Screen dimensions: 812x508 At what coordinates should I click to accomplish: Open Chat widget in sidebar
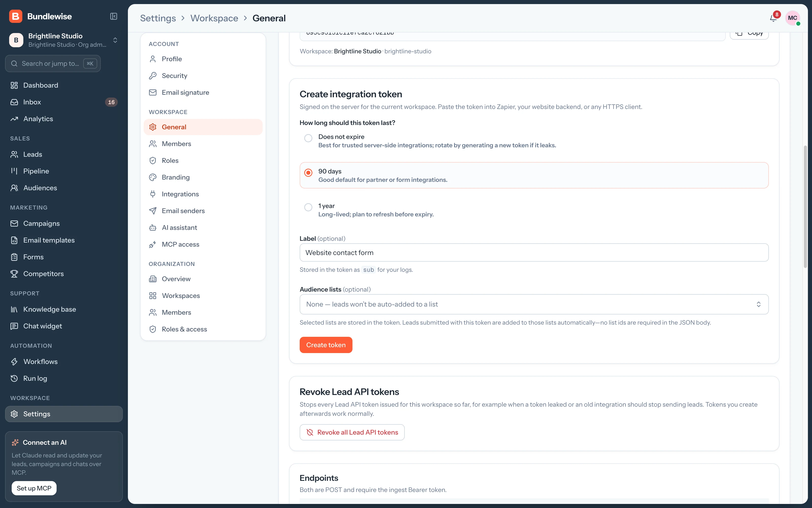pos(64,326)
